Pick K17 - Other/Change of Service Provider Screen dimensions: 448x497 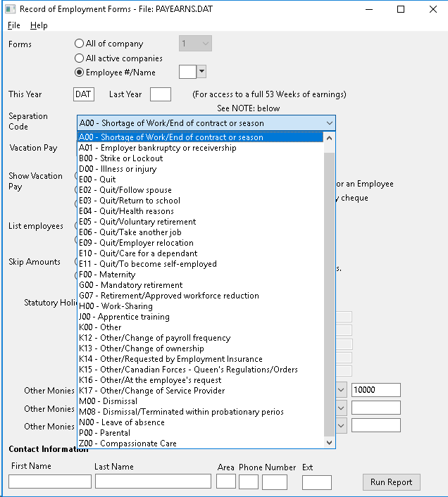pos(200,391)
